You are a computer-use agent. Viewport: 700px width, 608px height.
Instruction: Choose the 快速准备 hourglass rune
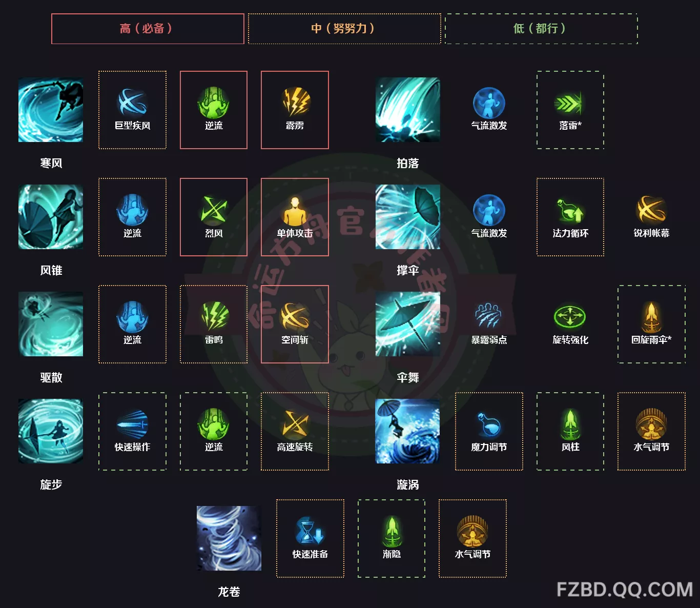pyautogui.click(x=310, y=531)
